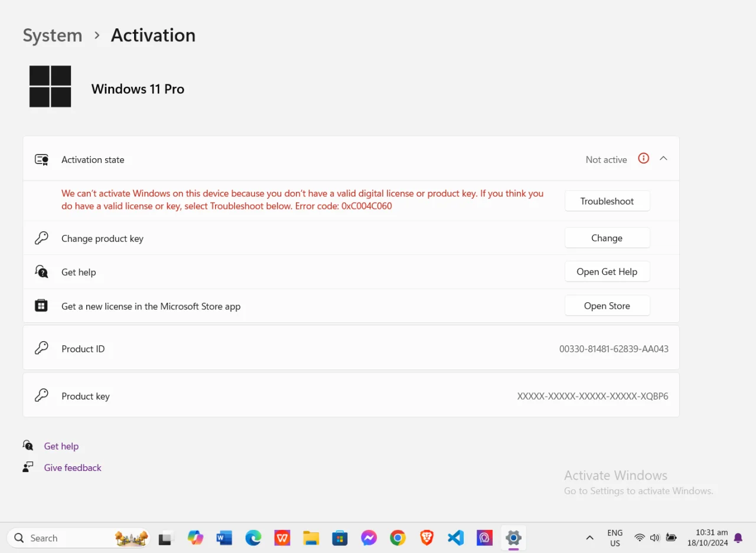Click the Microsoft Store row icon
Viewport: 756px width, 553px height.
[x=41, y=306]
